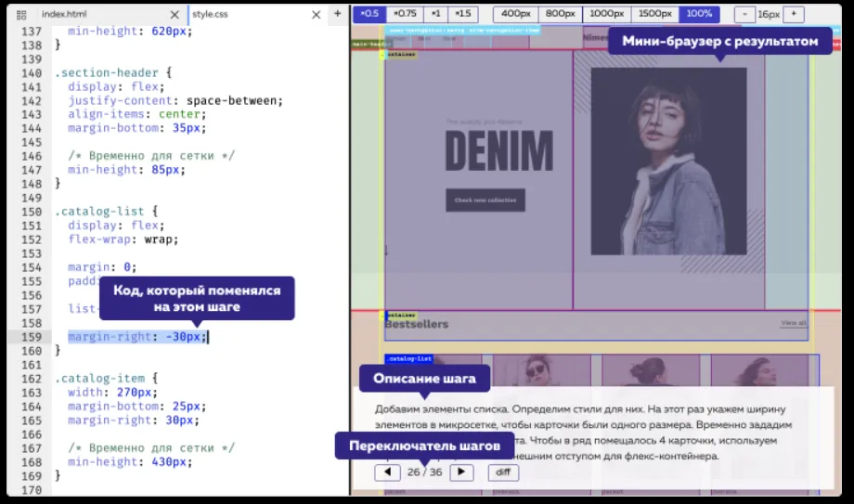Close the style.css tab
The width and height of the screenshot is (854, 504).
pos(316,15)
